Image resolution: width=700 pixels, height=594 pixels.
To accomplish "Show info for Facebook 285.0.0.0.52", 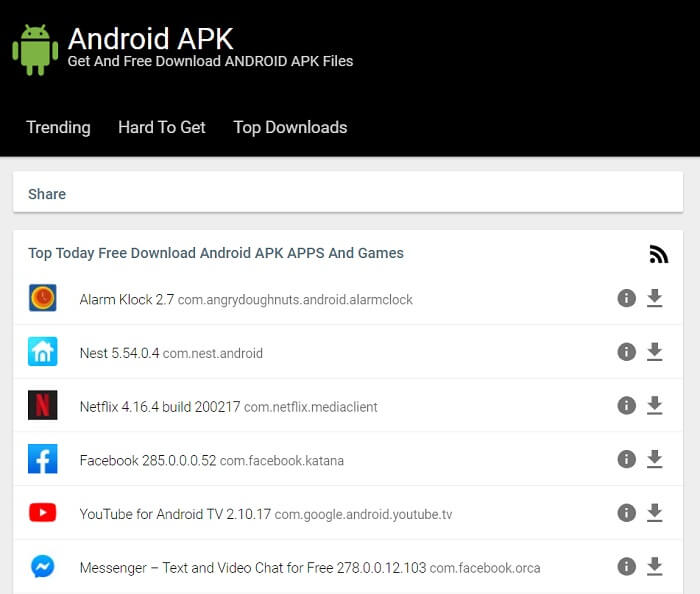I will click(x=626, y=459).
